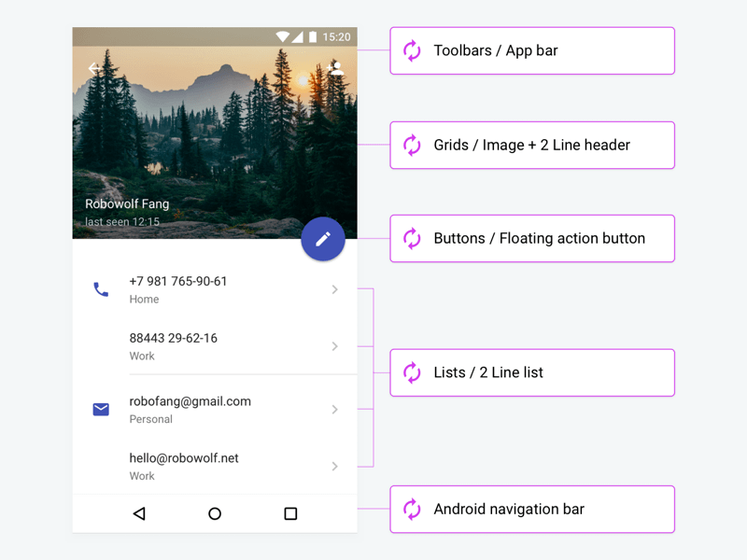
Task: Select the hello@robowolf.net address
Action: [x=184, y=458]
